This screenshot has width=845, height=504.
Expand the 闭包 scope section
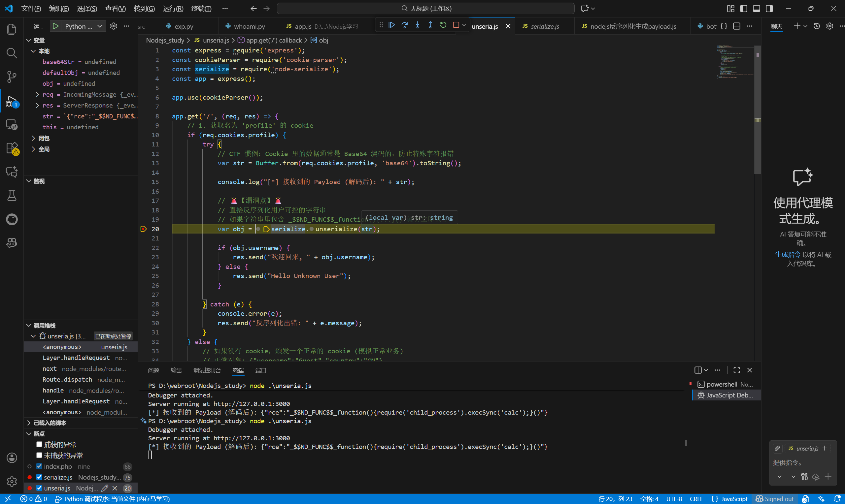[x=33, y=138]
